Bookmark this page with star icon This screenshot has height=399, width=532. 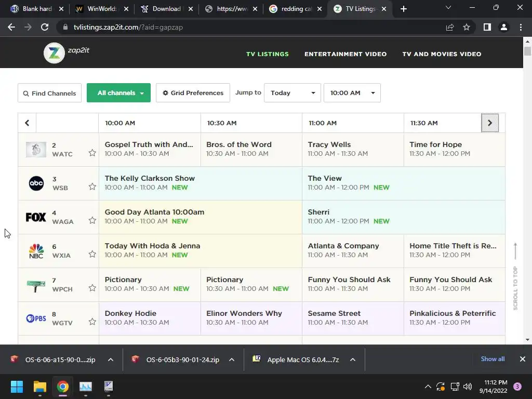tap(467, 27)
